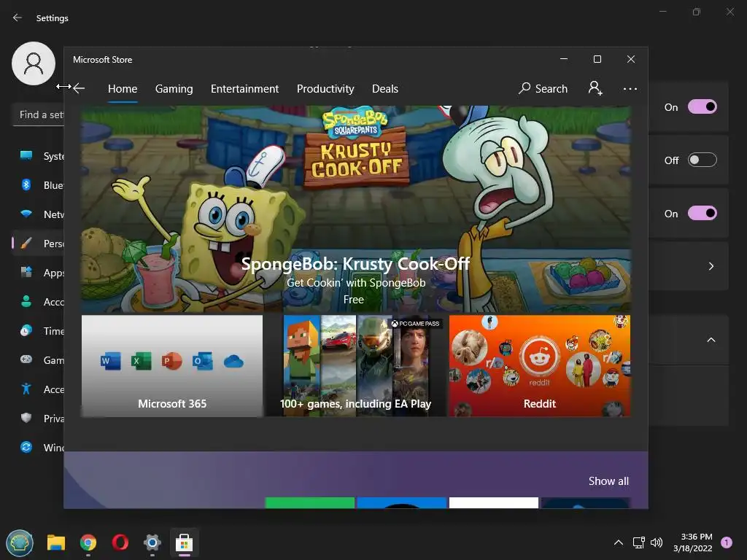Click the Settings user profile avatar
Viewport: 747px width, 560px height.
click(x=34, y=63)
